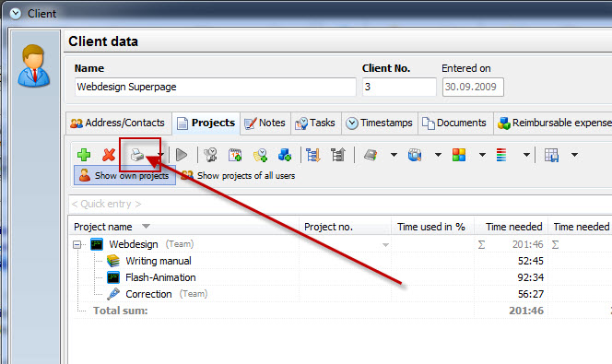612x364 pixels.
Task: Go to the Timestamps tab
Action: pyautogui.click(x=380, y=123)
